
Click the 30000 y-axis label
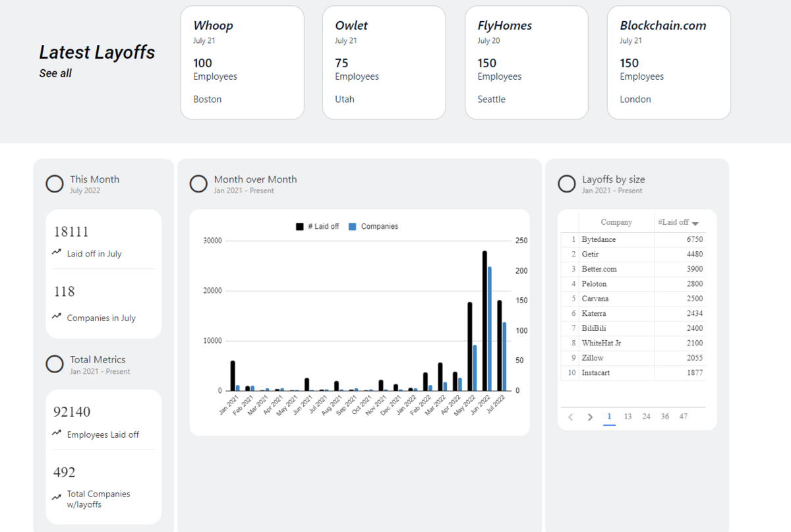click(212, 241)
